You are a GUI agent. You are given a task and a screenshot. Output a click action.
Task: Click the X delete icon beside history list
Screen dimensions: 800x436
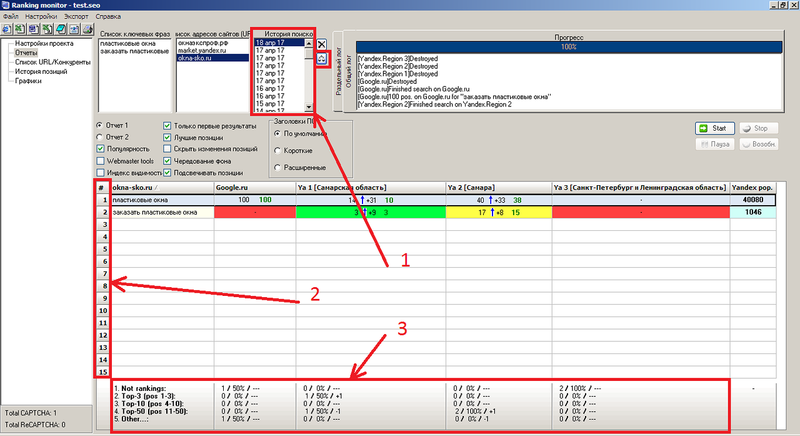pyautogui.click(x=322, y=44)
